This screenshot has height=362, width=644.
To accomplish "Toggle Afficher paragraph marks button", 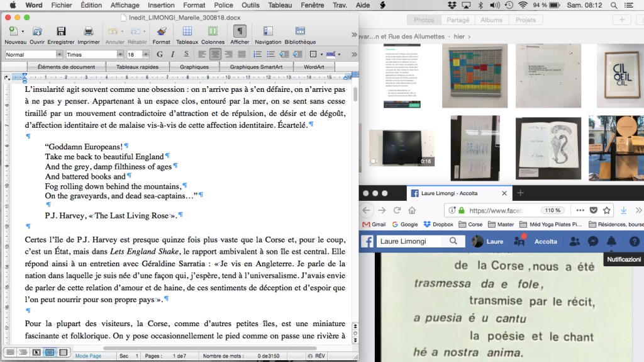I will pos(240,31).
